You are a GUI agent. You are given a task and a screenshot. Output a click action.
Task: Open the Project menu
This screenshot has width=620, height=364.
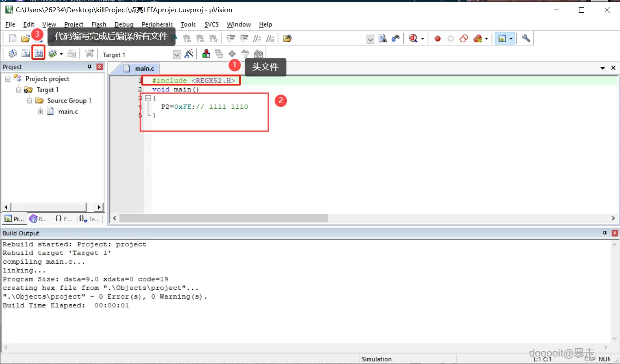coord(74,24)
